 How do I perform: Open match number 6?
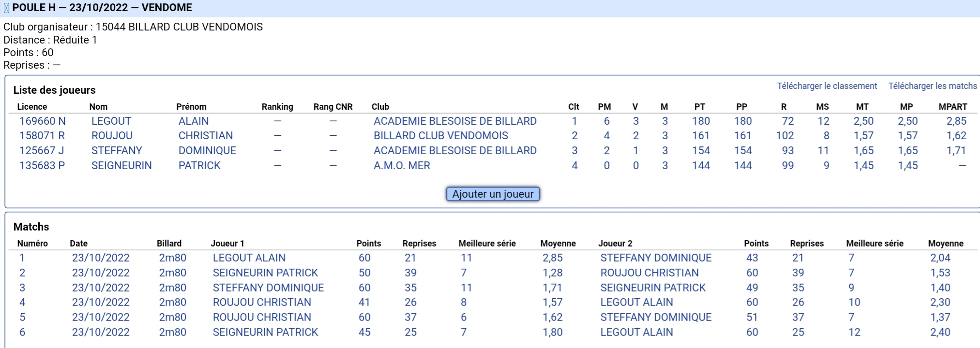22,333
